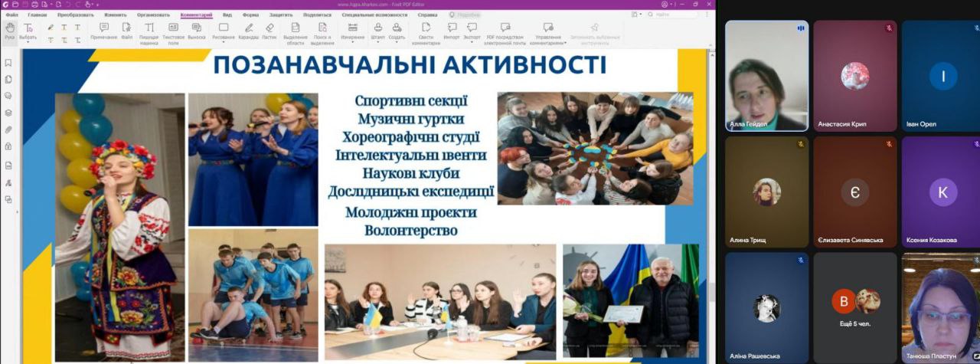
Task: Select the Hand (Рука) tool
Action: click(x=10, y=30)
